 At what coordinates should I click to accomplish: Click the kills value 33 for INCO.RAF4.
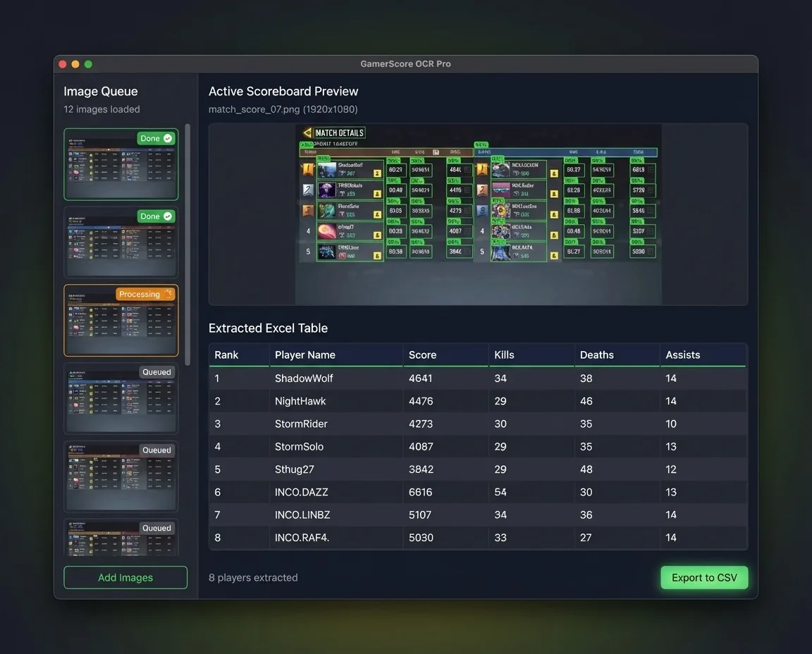tap(500, 538)
